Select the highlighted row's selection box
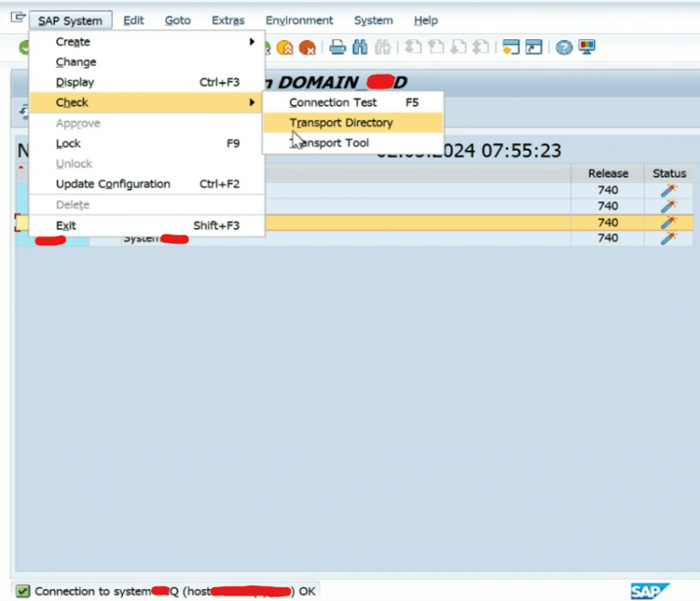This screenshot has width=700, height=601. point(21,223)
